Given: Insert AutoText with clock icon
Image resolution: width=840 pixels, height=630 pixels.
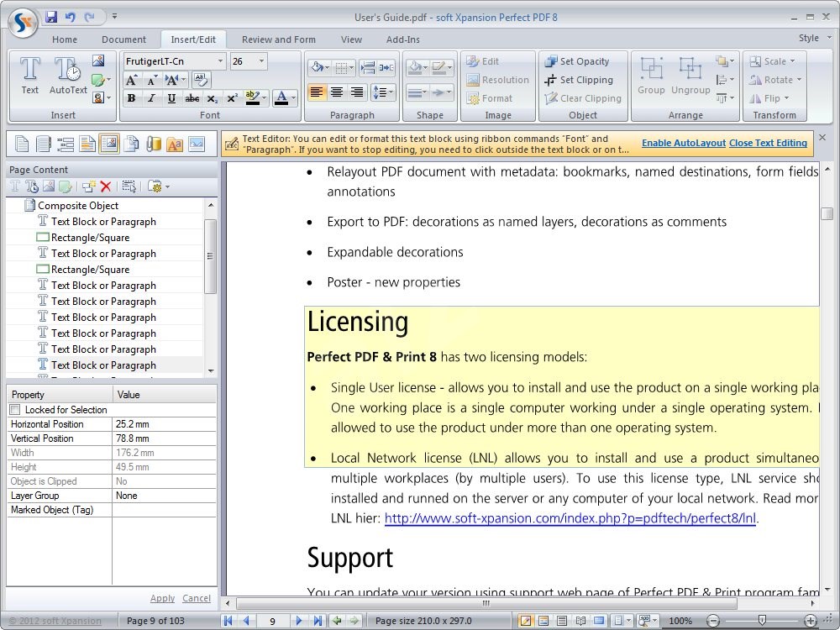Looking at the screenshot, I should [68, 76].
